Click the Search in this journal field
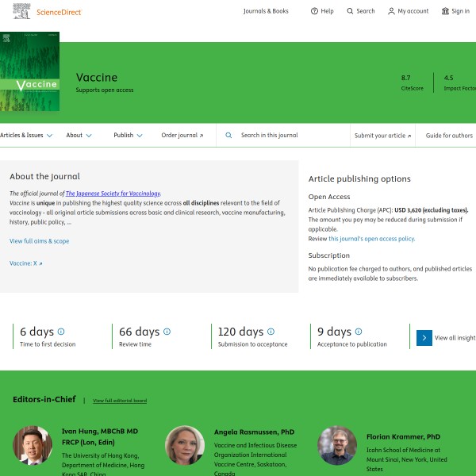Image resolution: width=476 pixels, height=476 pixels. 290,136
